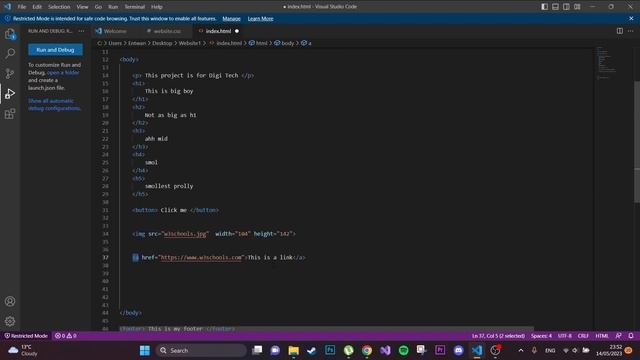Screen dimensions: 640x360
Task: Click line number 37 in the gutter
Action: (105, 258)
